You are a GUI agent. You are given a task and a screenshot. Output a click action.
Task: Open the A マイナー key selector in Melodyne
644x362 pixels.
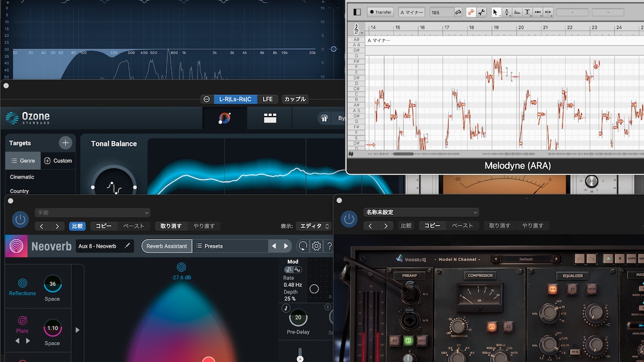point(411,12)
